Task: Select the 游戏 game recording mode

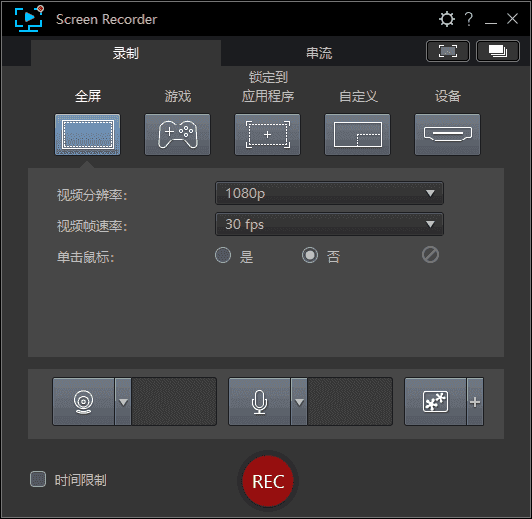Action: click(x=177, y=134)
